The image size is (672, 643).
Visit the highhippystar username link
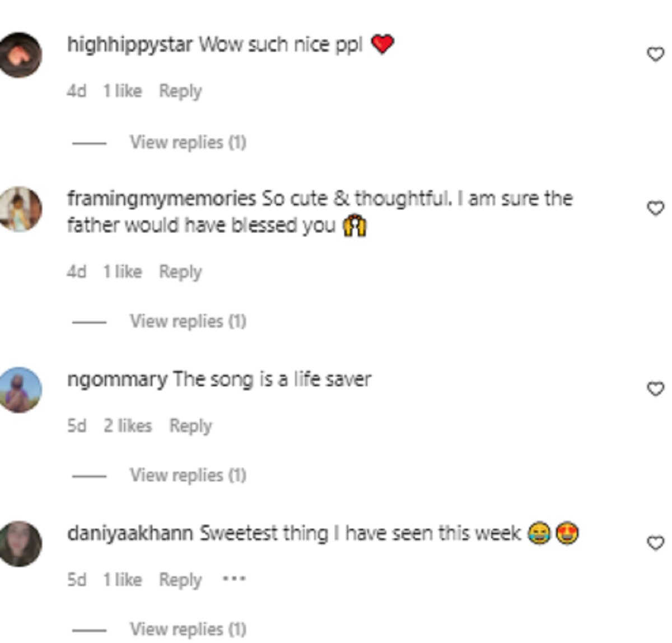coord(129,44)
